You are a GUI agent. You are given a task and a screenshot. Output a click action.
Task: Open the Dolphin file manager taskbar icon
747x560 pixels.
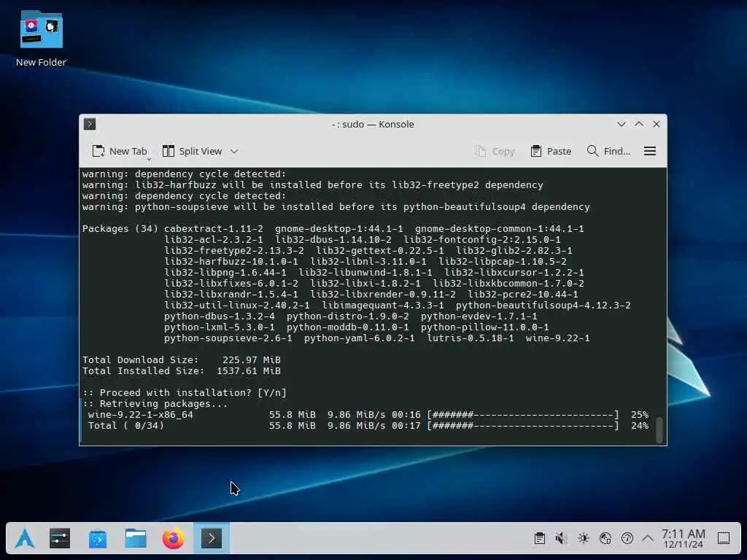coord(136,539)
